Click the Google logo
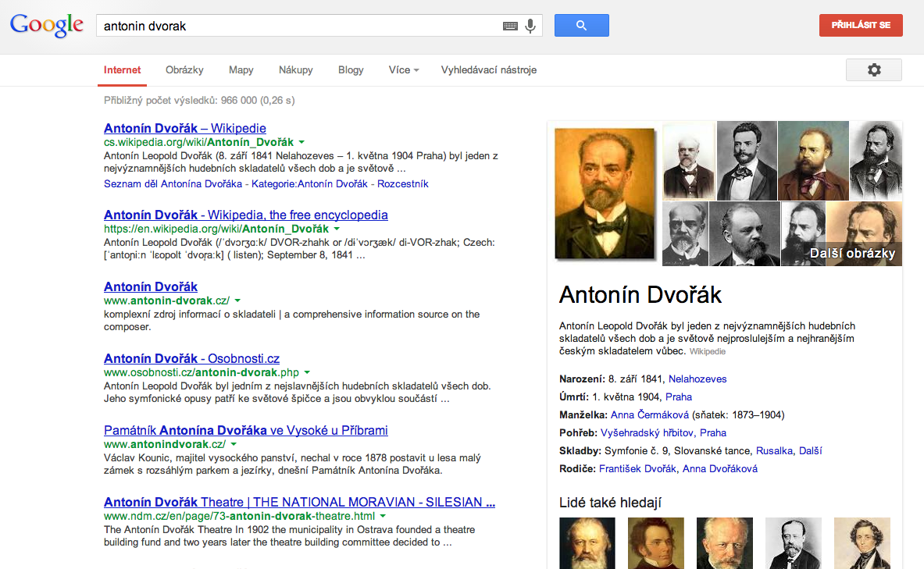Screen dimensions: 924x569 47,25
